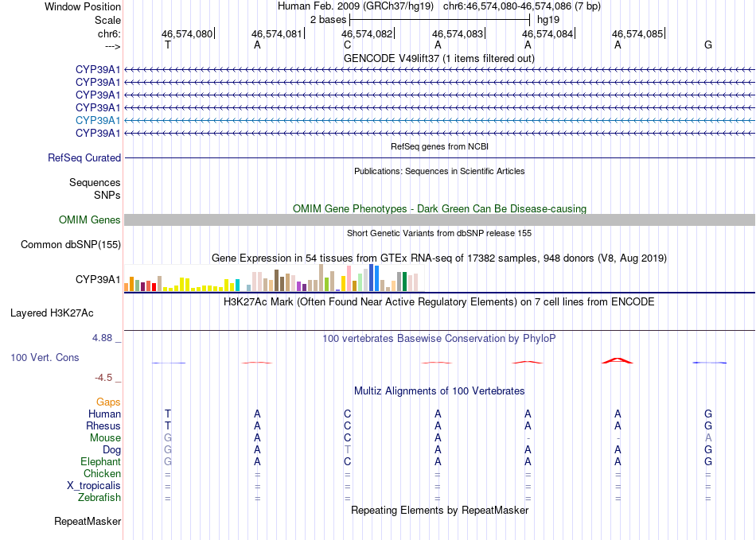
Task: Click the gray A base ending Mouse row
Action: (708, 438)
